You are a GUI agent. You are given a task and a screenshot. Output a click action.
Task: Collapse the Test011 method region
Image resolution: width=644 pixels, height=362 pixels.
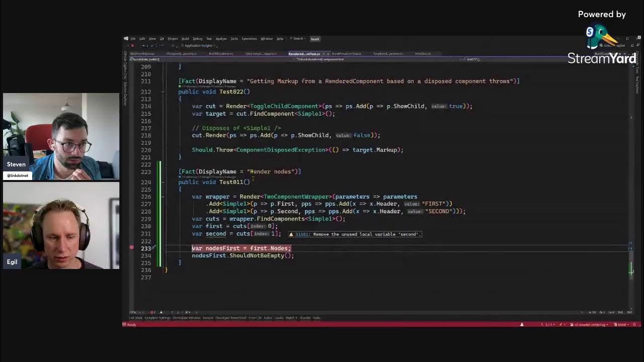[x=163, y=182]
